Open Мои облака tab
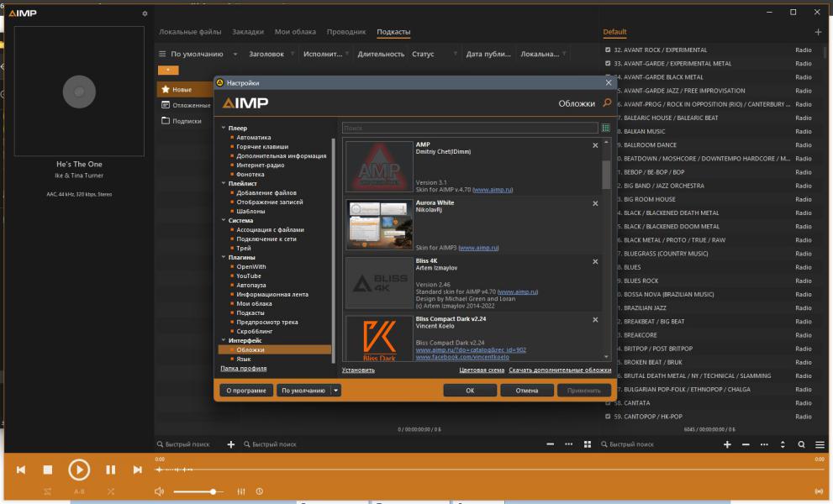Viewport: 833px width, 504px height. (295, 32)
